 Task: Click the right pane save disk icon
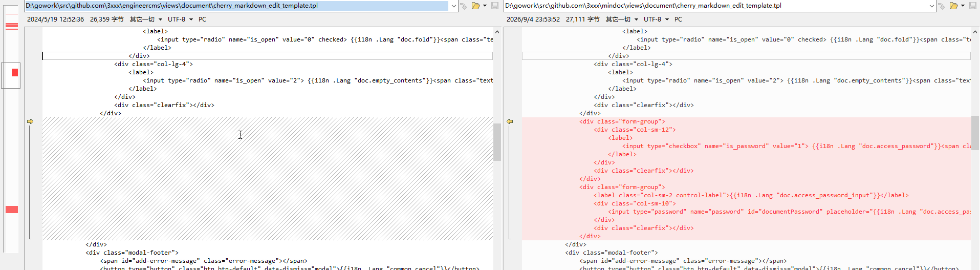[x=973, y=6]
